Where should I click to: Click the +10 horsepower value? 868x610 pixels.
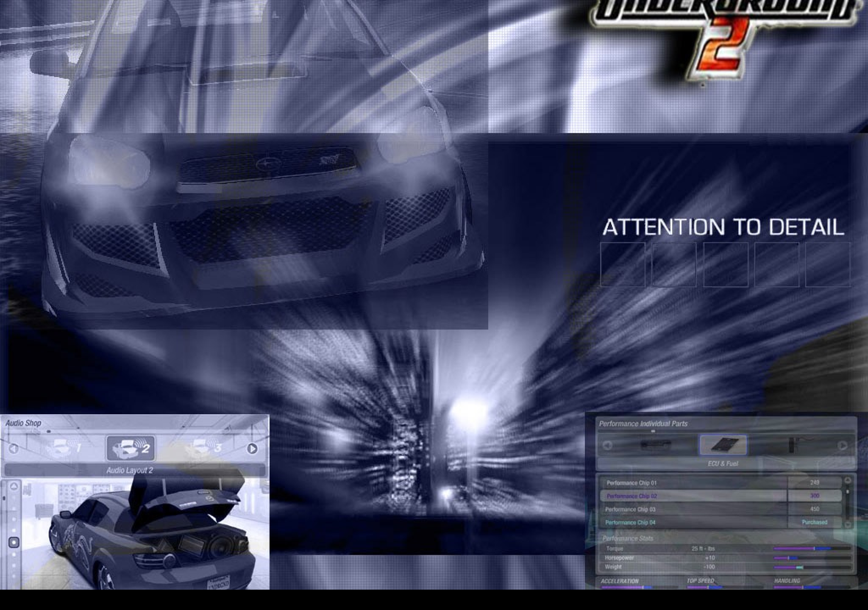[710, 558]
